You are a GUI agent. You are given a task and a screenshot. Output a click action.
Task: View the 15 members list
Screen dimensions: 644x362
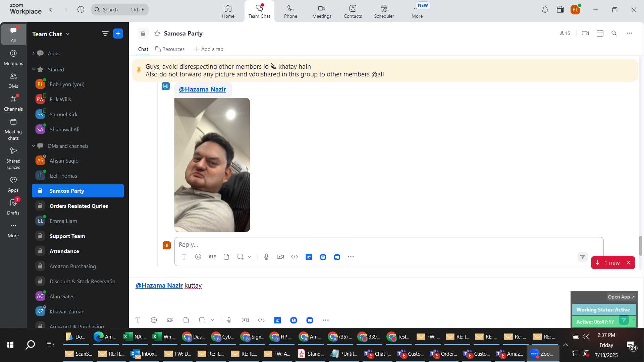click(x=565, y=33)
